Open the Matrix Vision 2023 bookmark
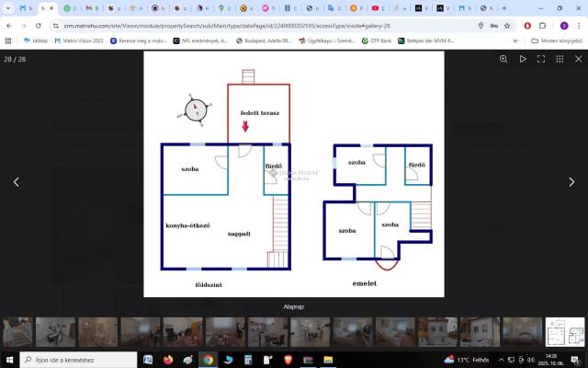This screenshot has height=368, width=588. tap(79, 41)
